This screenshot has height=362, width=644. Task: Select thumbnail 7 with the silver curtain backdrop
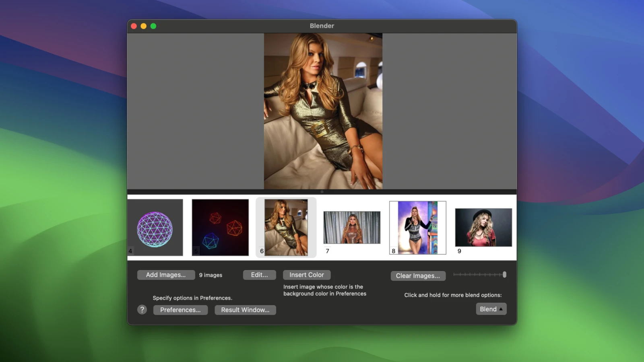352,228
